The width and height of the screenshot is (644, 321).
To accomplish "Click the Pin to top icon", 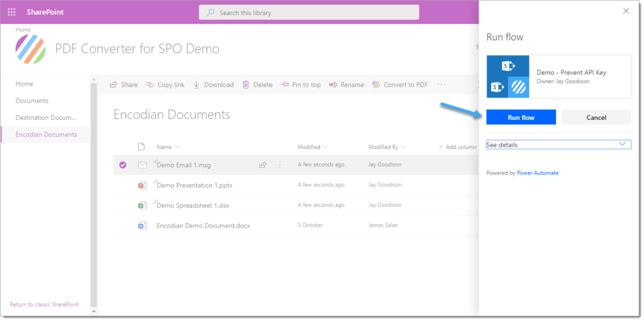I will [285, 85].
